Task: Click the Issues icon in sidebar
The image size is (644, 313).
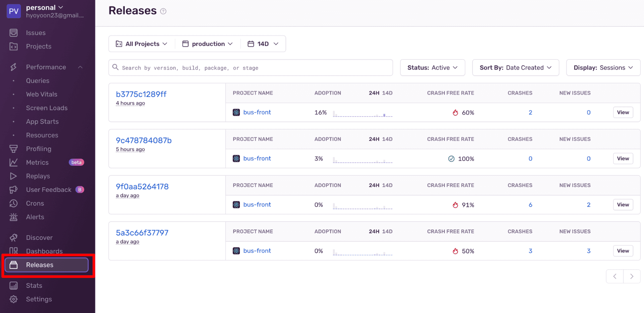Action: pyautogui.click(x=14, y=33)
